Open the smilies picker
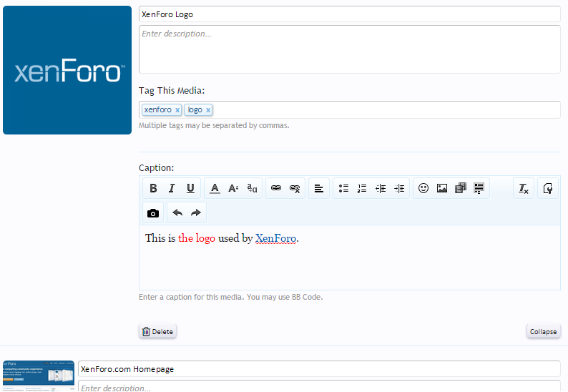This screenshot has height=392, width=568. coord(423,189)
